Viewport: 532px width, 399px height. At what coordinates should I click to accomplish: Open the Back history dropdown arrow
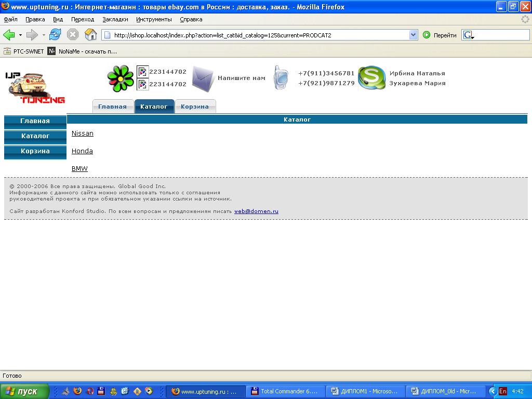tap(20, 35)
